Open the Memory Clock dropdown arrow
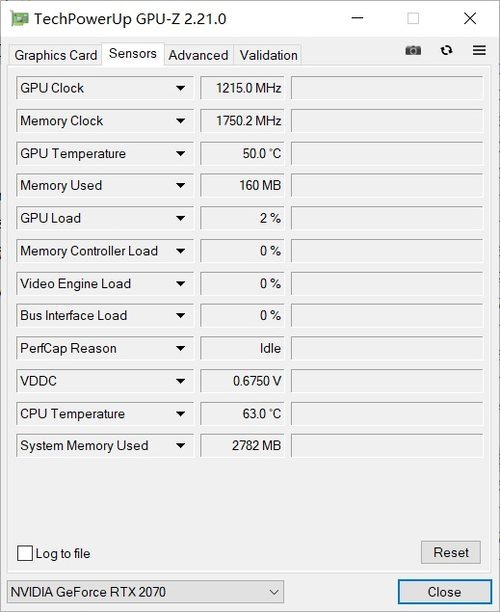 (180, 121)
